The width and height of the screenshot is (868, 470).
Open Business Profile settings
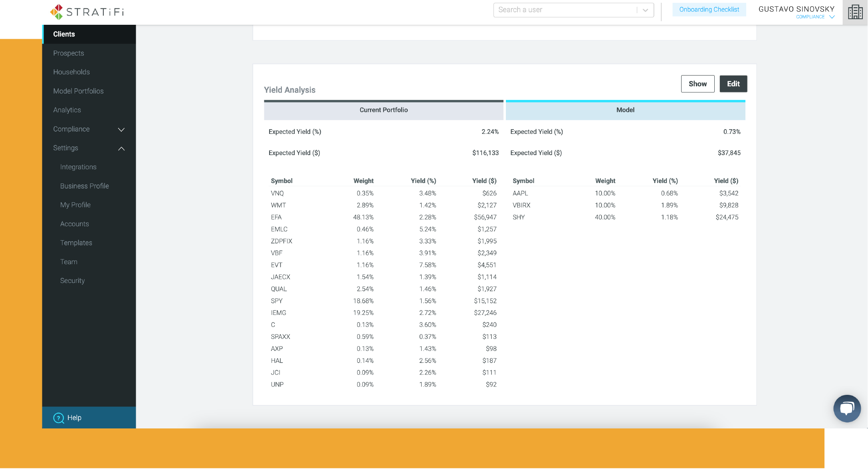point(85,186)
